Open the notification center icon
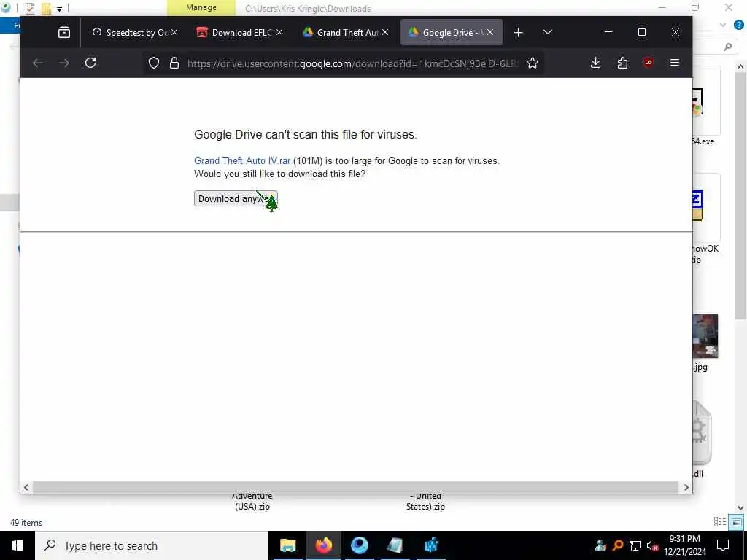This screenshot has height=560, width=747. [x=723, y=545]
